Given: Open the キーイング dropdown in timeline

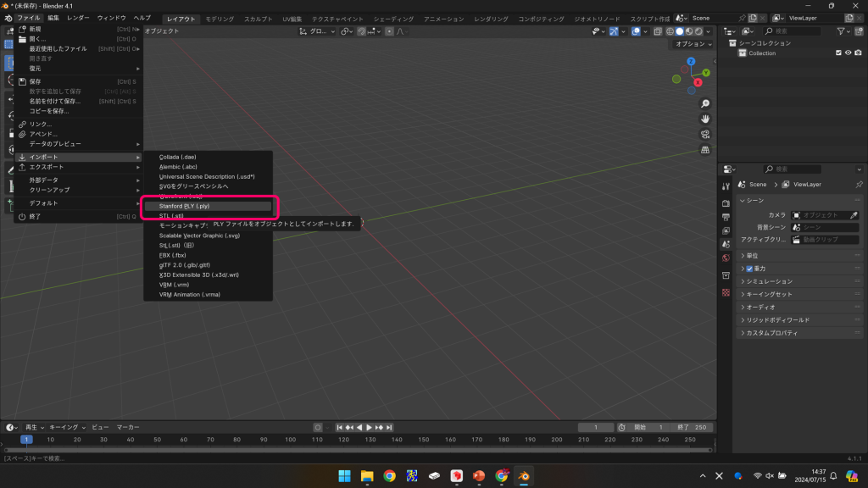Looking at the screenshot, I should 67,427.
